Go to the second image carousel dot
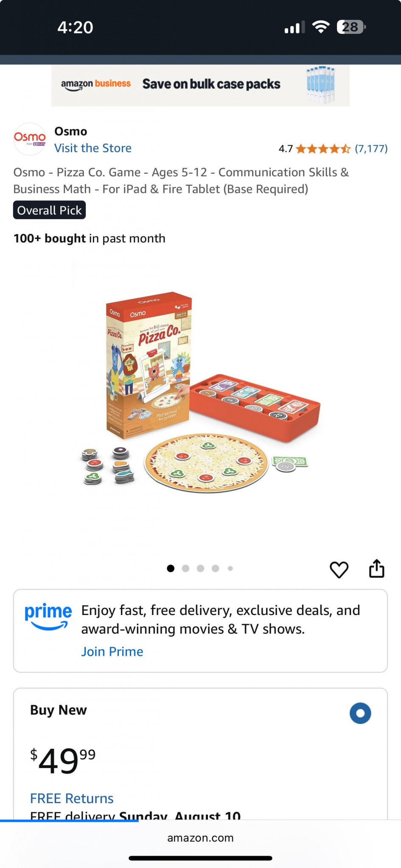The height and width of the screenshot is (868, 401). coord(185,568)
